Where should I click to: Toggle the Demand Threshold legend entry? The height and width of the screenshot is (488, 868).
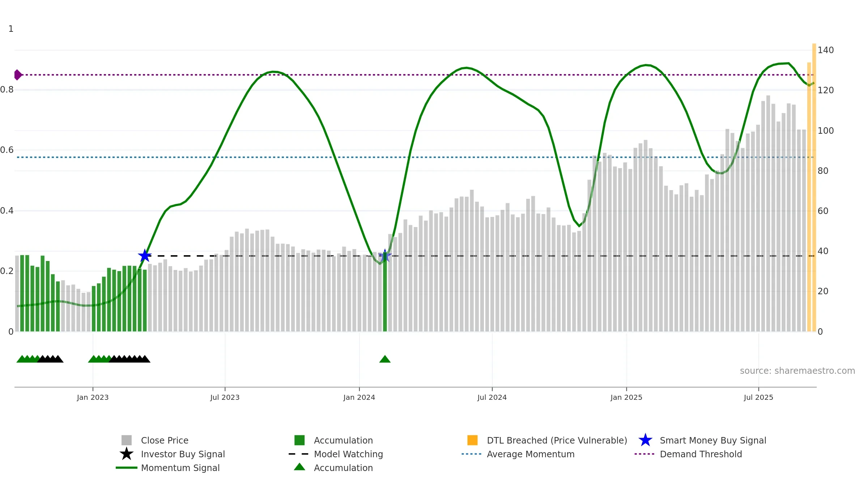(x=688, y=454)
